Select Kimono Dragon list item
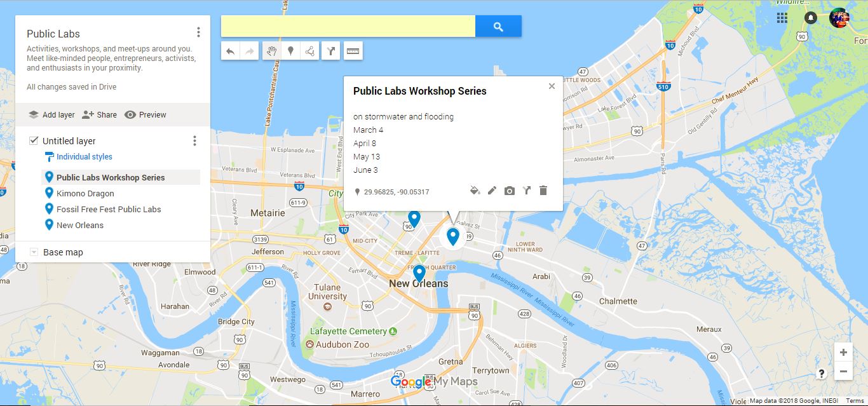This screenshot has height=406, width=868. pyautogui.click(x=121, y=193)
